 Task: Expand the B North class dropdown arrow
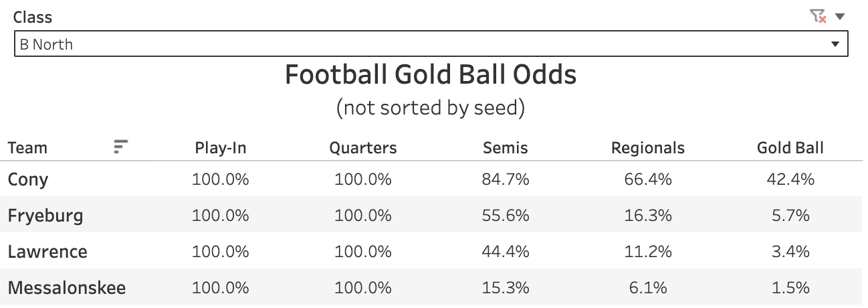point(835,44)
